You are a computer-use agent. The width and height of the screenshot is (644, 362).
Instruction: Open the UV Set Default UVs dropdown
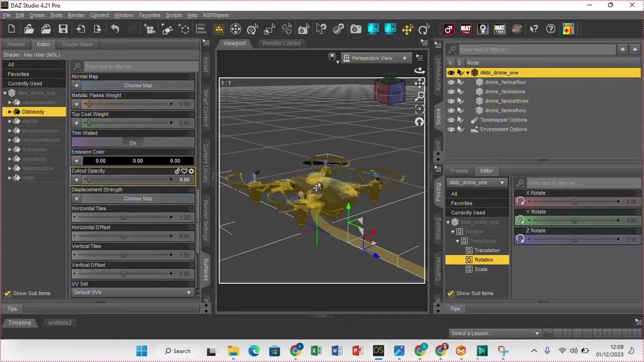click(x=133, y=293)
